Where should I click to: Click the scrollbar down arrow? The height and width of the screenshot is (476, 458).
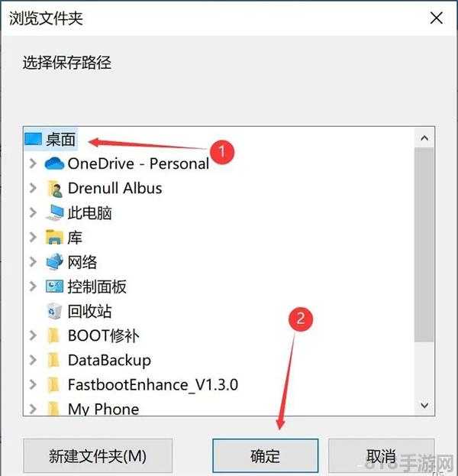pos(424,406)
